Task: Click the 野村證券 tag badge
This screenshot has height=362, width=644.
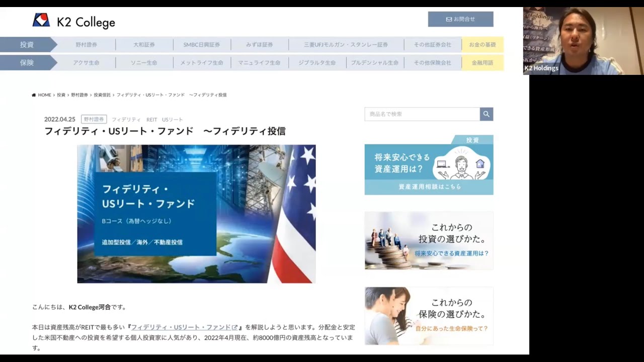Action: pos(94,120)
